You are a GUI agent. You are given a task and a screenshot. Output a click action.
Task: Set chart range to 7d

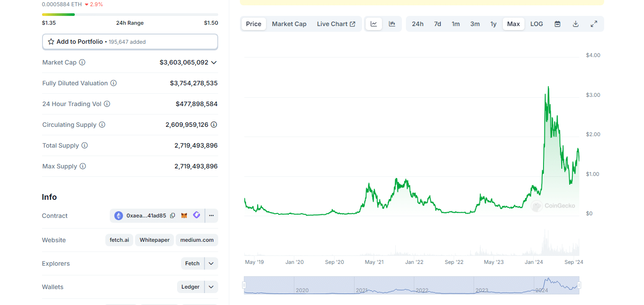pyautogui.click(x=437, y=24)
